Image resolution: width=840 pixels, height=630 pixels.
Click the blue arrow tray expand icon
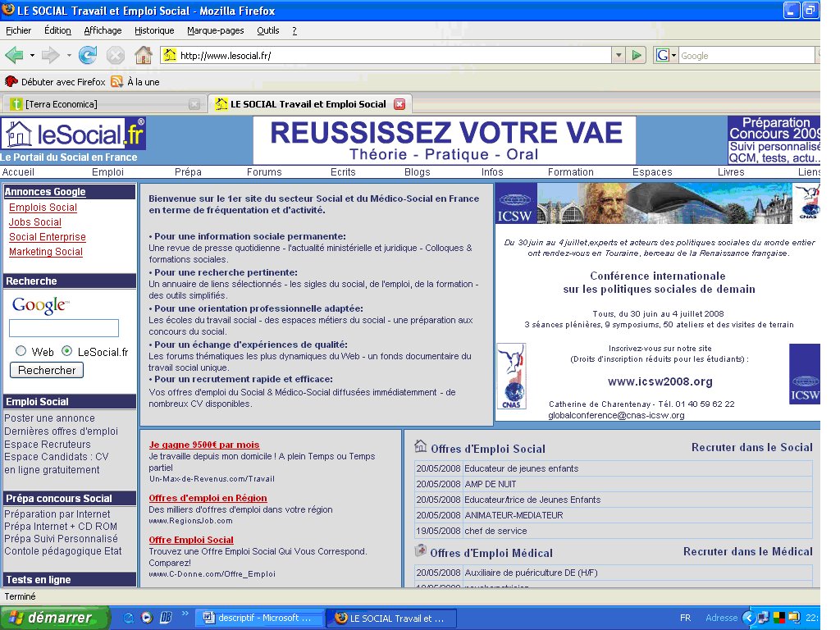[748, 618]
